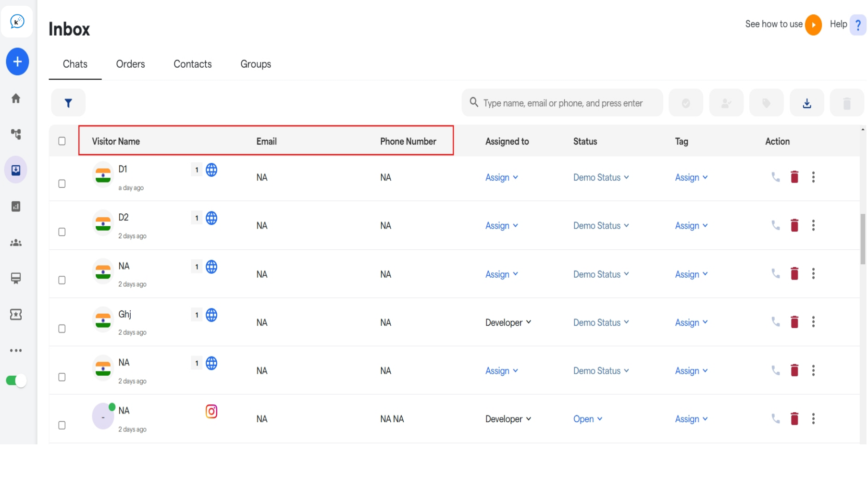
Task: Click the blue plus create button
Action: pyautogui.click(x=17, y=61)
